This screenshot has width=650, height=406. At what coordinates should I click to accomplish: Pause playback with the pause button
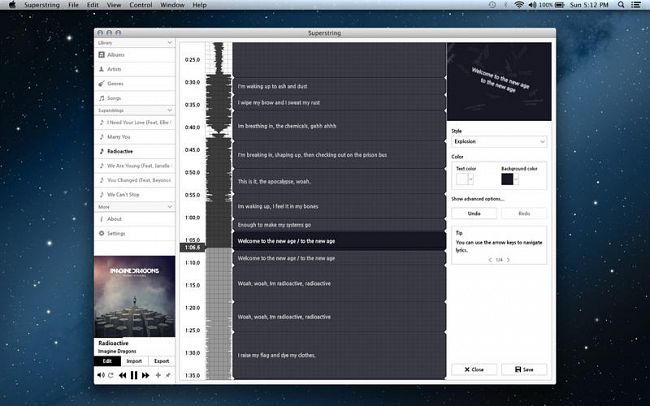click(133, 375)
